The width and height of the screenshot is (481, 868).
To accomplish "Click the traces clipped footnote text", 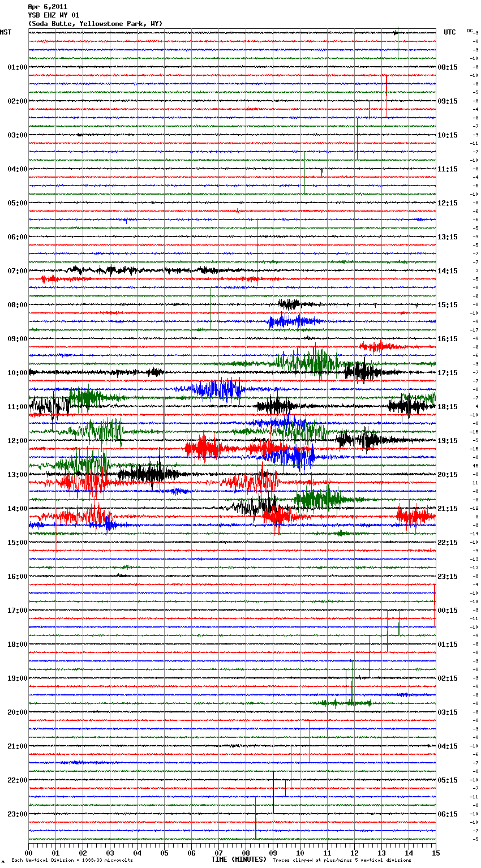I will pos(342,861).
